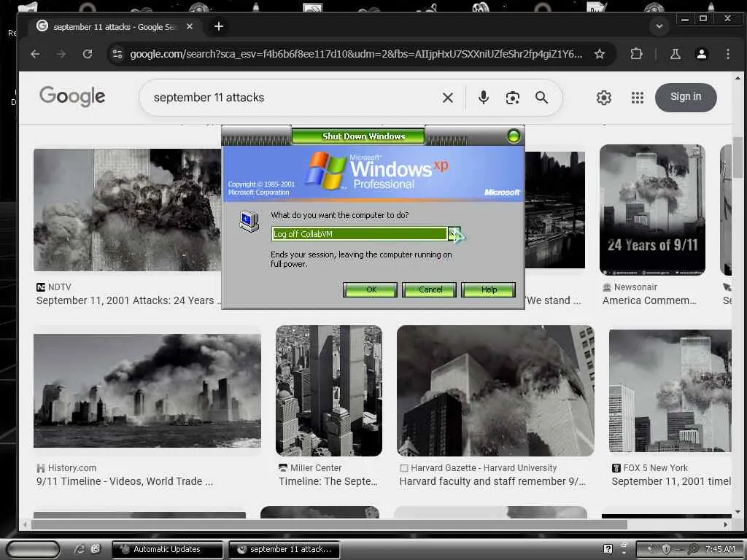Open the Harvard Gazette image result
Image resolution: width=747 pixels, height=560 pixels.
[x=495, y=391]
